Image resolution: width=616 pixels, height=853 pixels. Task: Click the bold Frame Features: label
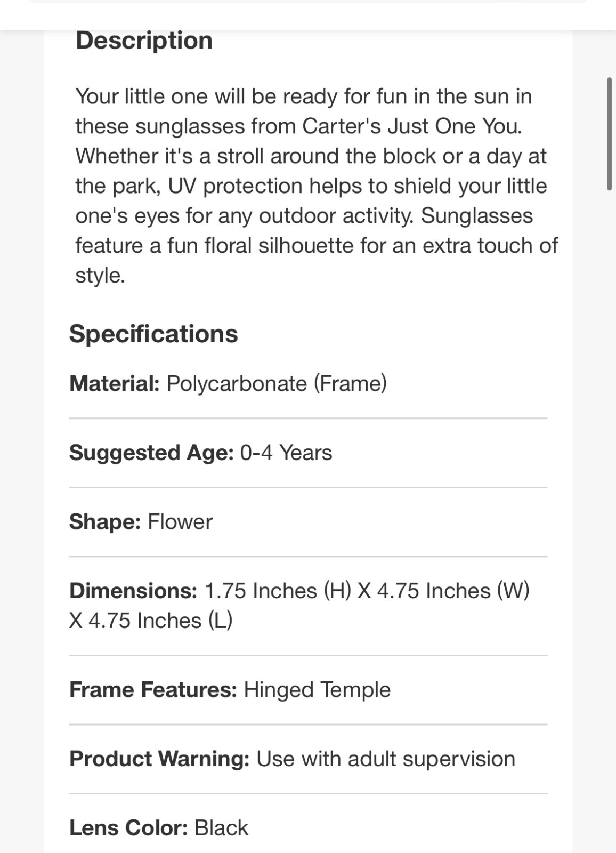153,690
